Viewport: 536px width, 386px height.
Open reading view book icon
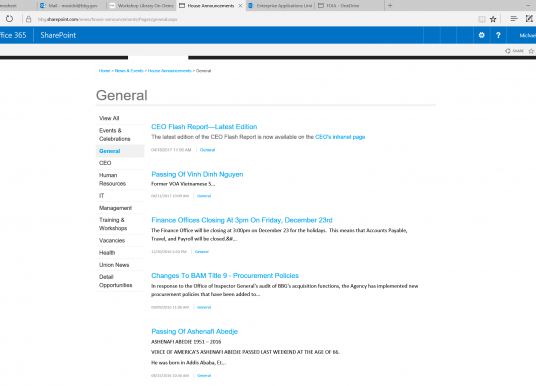tap(481, 19)
